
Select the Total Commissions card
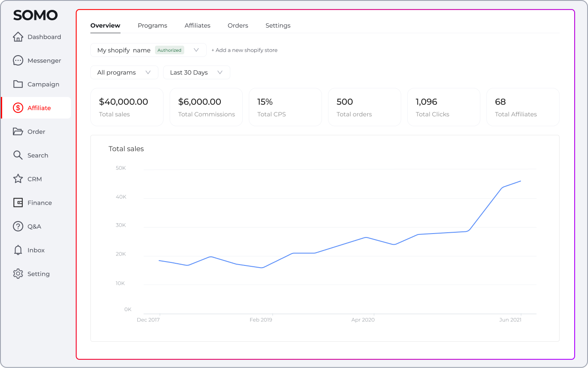tap(206, 107)
